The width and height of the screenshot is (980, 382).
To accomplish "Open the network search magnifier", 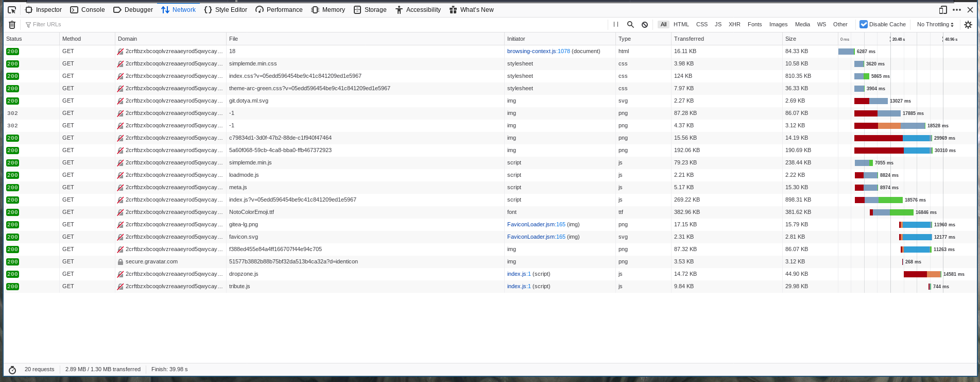I will [630, 24].
